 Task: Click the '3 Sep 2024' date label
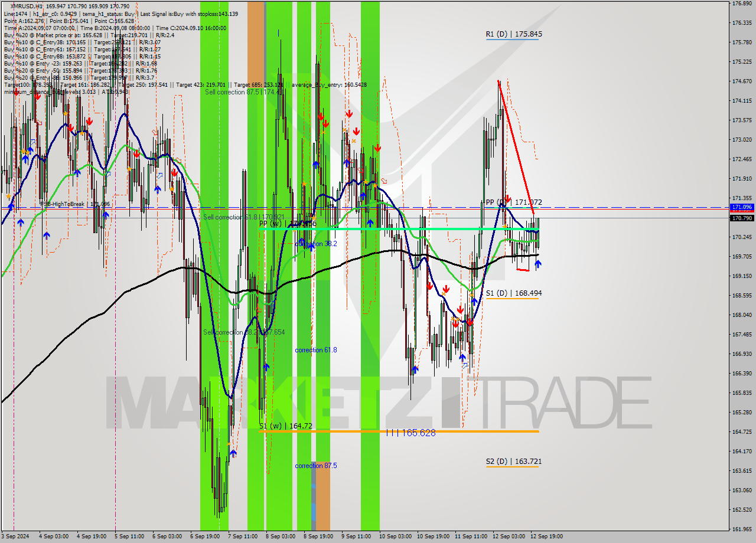[15, 537]
